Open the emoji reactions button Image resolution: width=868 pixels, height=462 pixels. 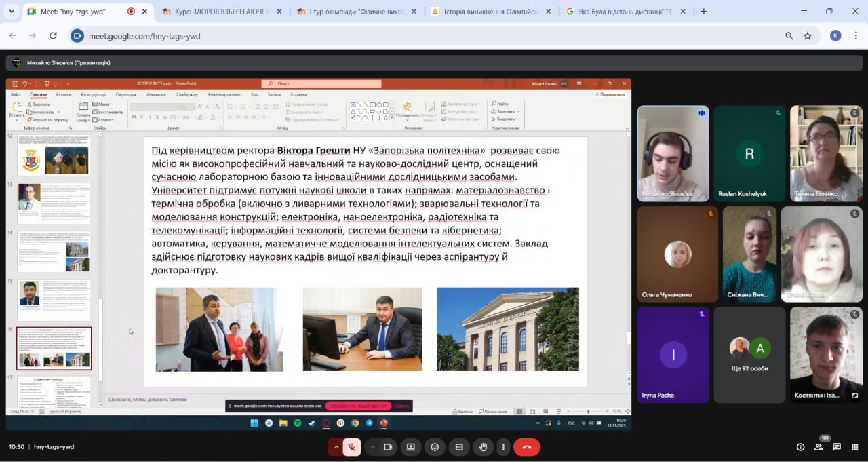coord(435,447)
